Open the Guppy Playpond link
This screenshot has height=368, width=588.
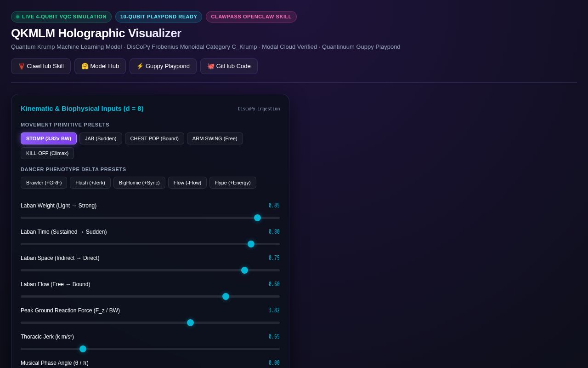coord(163,66)
